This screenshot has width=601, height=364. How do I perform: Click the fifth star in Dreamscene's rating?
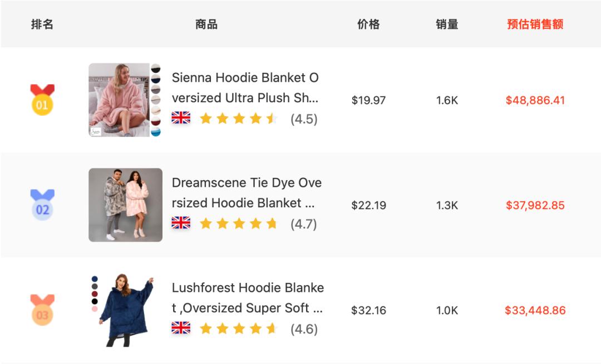(x=270, y=223)
